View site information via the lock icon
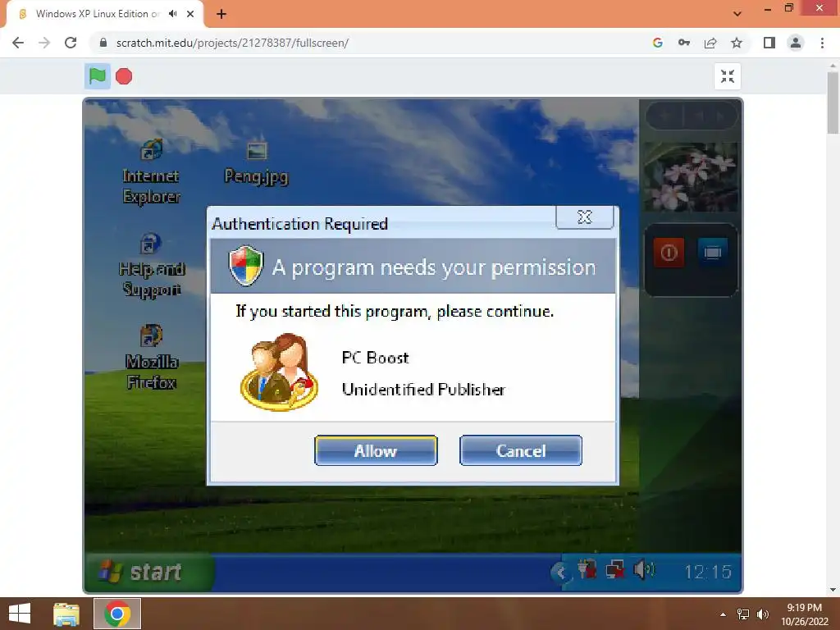Viewport: 840px width, 630px height. pos(104,43)
